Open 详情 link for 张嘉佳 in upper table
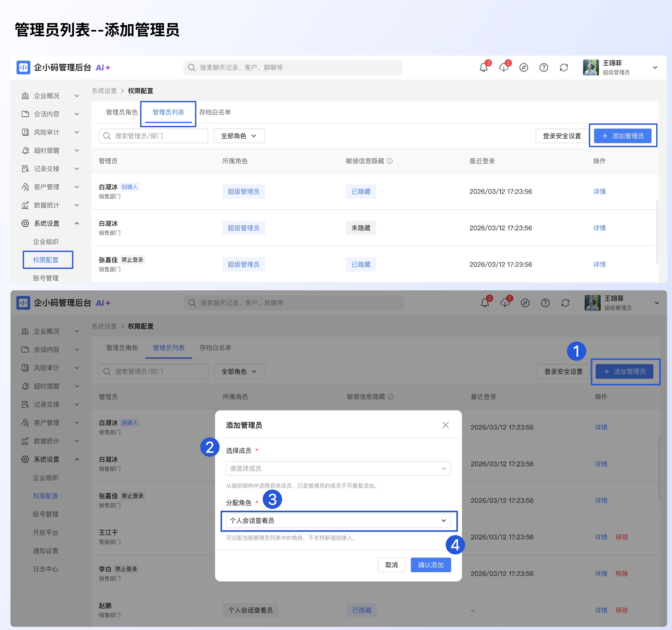This screenshot has width=672, height=630. 599,264
